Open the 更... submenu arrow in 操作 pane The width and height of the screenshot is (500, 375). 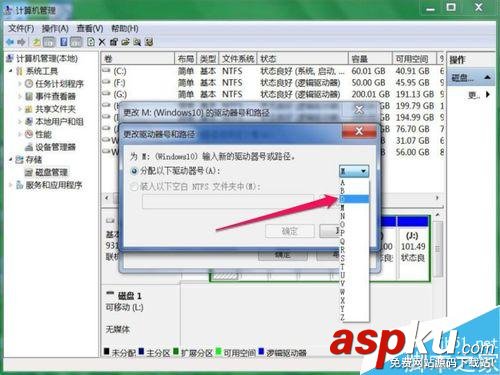(x=488, y=95)
